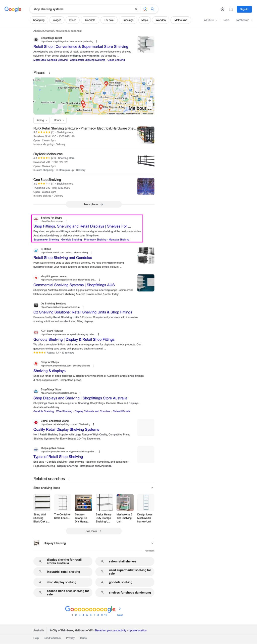Click the Sign in button
The height and width of the screenshot is (644, 257).
(x=244, y=9)
